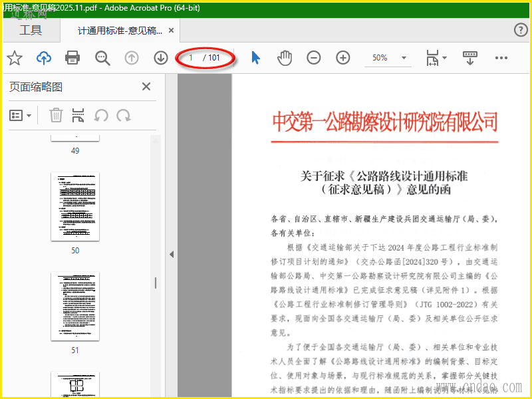Click the thumbnail panel resize handle
This screenshot has height=399, width=532.
point(156,283)
